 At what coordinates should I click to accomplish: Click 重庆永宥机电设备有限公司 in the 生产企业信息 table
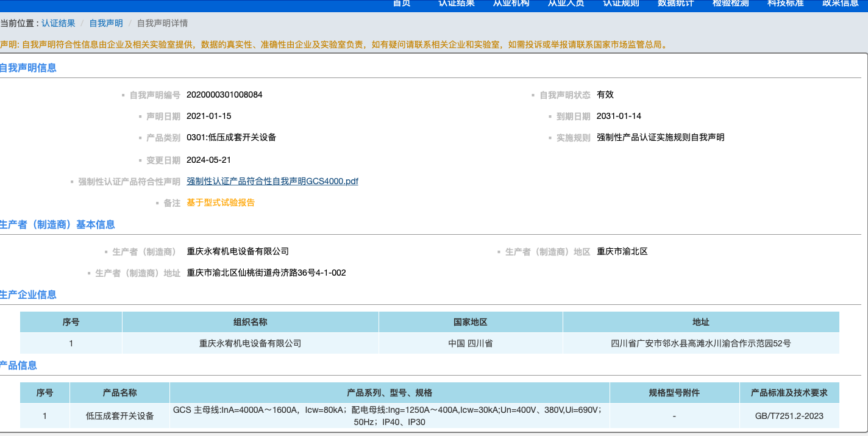(251, 343)
